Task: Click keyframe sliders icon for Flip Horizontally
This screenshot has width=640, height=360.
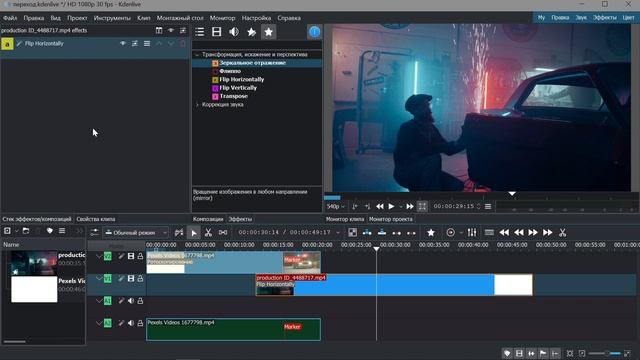Action: point(135,44)
